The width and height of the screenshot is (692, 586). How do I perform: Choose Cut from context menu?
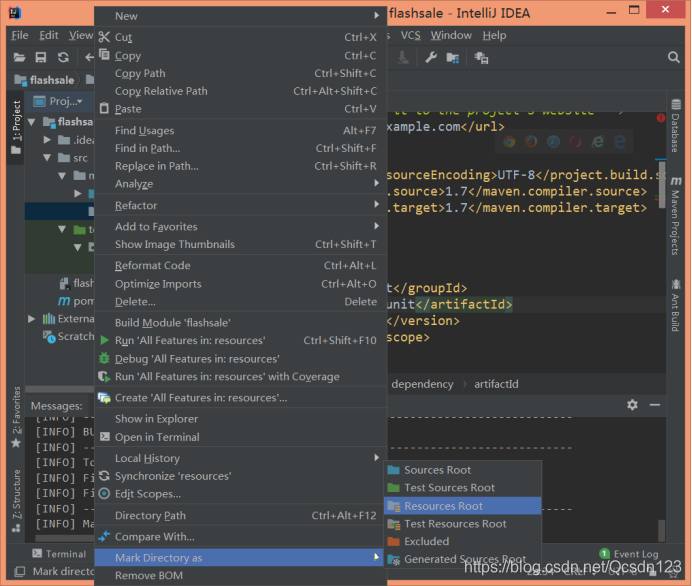click(241, 37)
